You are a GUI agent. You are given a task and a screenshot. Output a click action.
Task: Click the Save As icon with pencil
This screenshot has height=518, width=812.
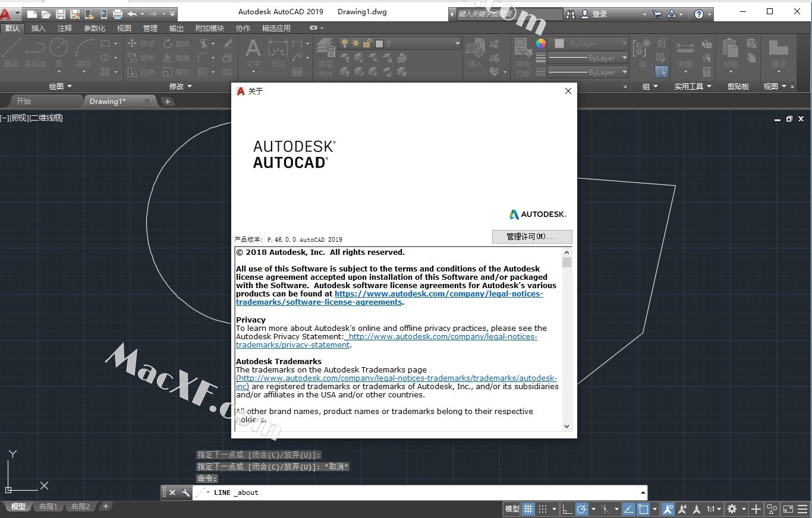point(75,14)
